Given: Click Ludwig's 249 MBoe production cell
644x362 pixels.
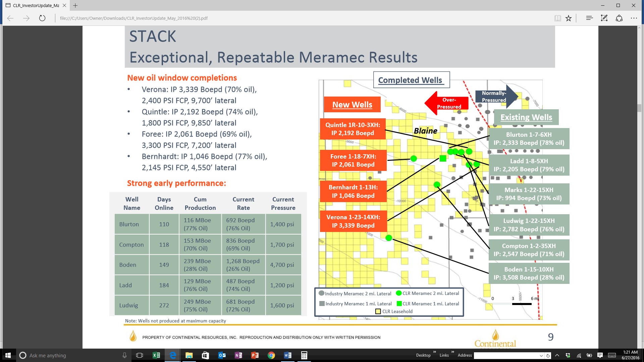Looking at the screenshot, I should click(x=200, y=305).
